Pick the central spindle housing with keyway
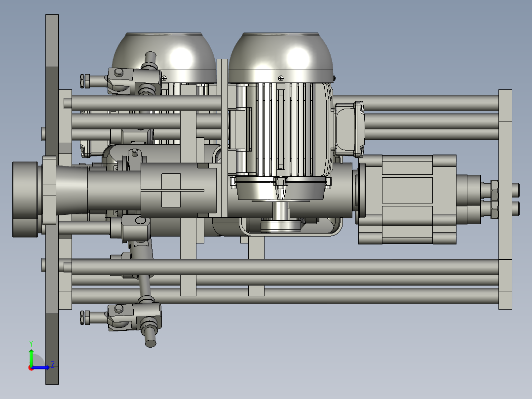 click(x=179, y=190)
